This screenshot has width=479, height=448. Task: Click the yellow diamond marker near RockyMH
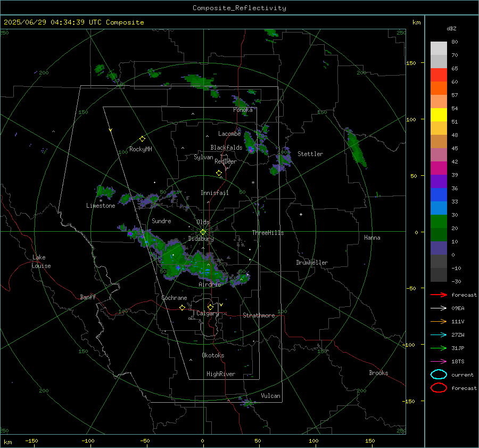(x=142, y=139)
